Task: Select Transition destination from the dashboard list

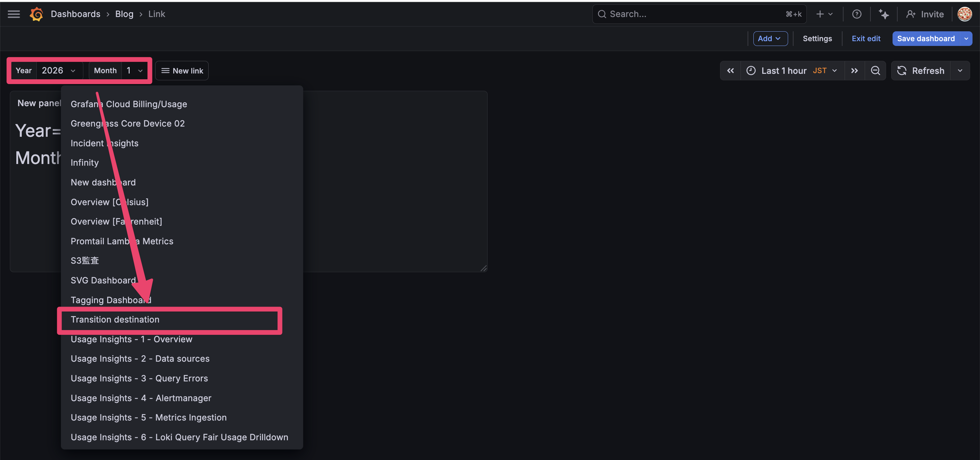Action: (x=115, y=319)
